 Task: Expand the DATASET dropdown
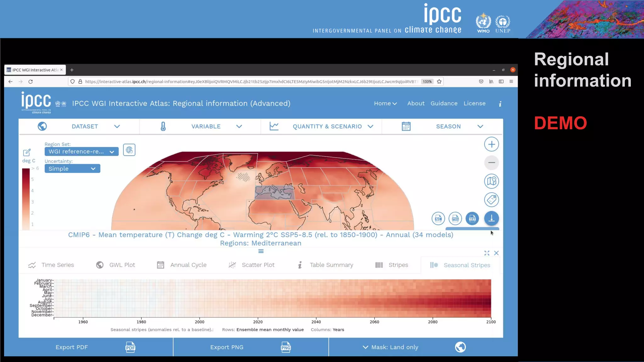click(117, 126)
